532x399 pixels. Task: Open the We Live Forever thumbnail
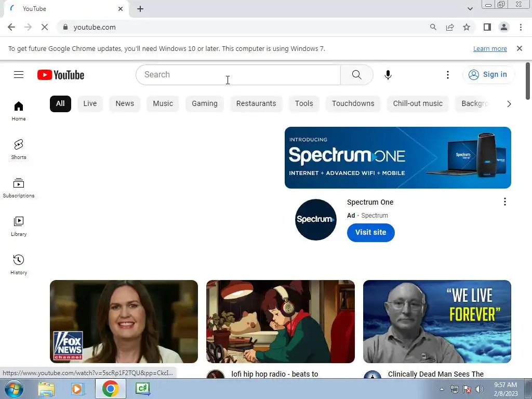coord(437,321)
